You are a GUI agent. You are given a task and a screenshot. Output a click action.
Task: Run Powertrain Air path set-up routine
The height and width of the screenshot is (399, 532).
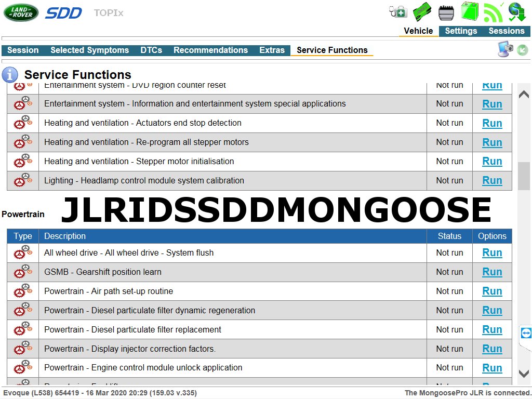(x=492, y=291)
